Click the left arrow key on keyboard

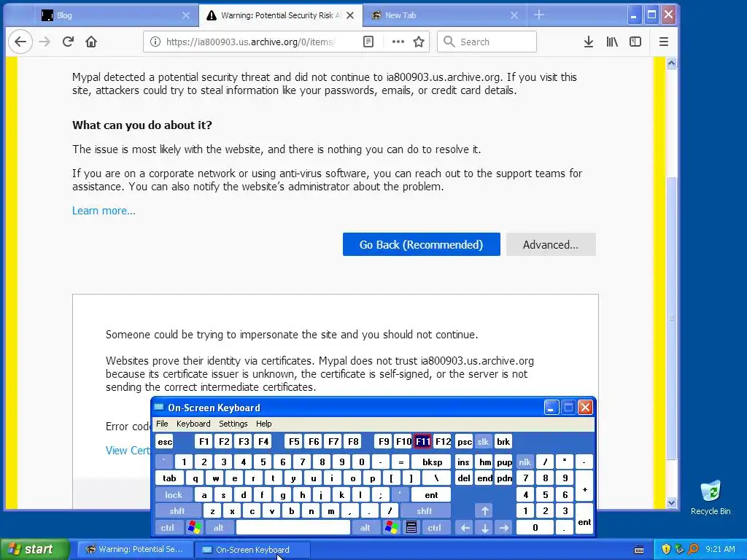465,528
